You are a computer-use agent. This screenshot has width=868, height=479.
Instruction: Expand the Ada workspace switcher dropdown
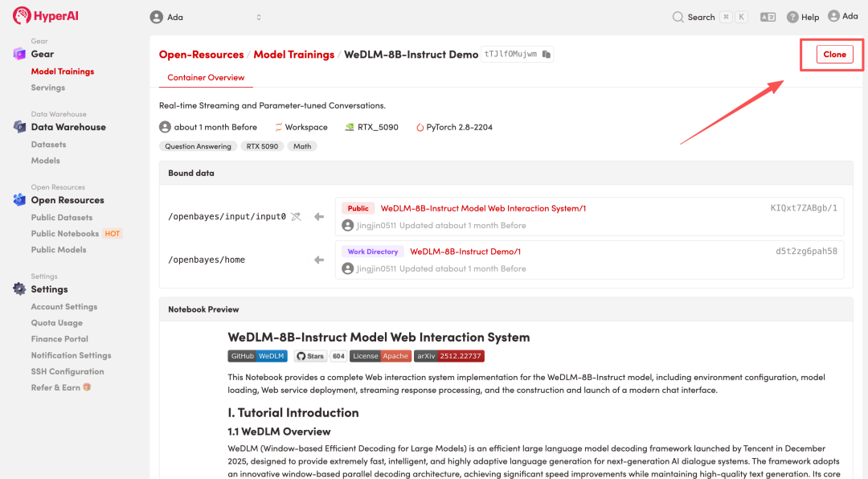pos(259,17)
